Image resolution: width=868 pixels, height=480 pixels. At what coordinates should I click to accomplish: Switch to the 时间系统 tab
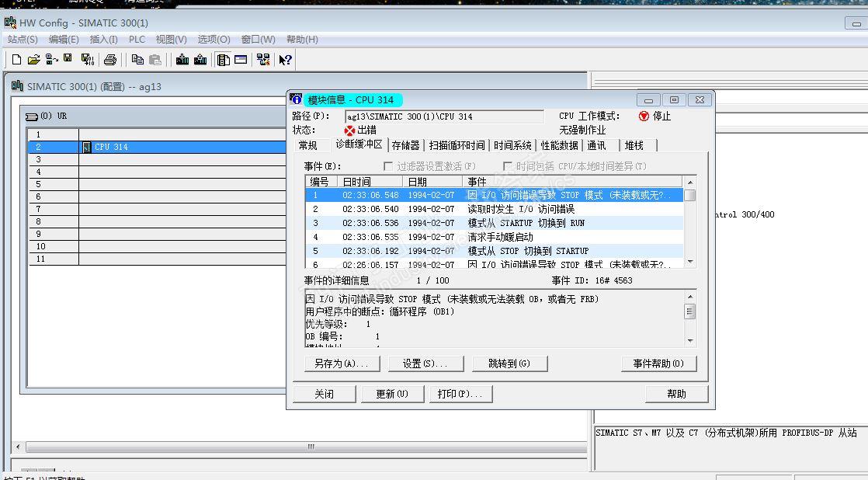512,145
